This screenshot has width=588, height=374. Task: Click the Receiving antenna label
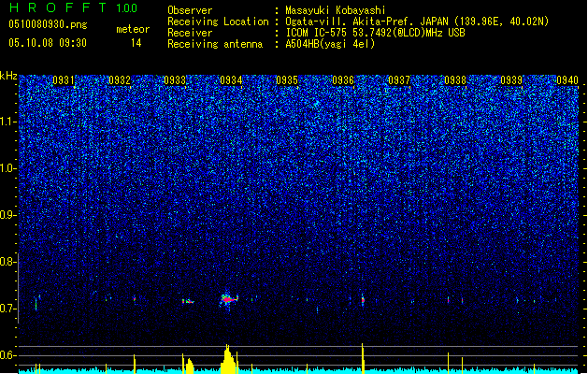(x=215, y=44)
